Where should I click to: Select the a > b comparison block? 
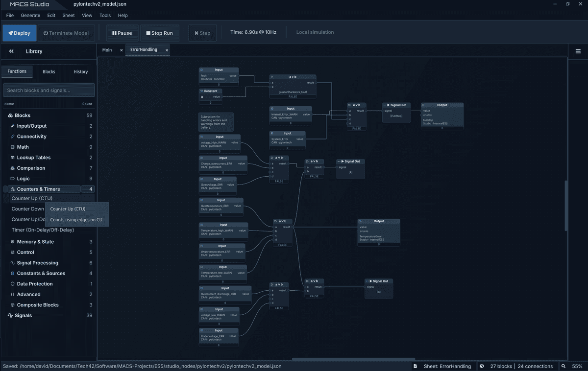(x=293, y=87)
